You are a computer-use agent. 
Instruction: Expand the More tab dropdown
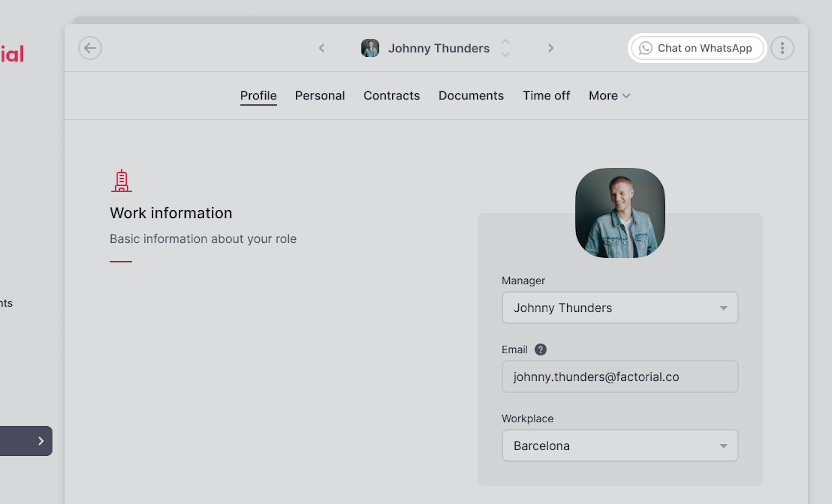pos(609,96)
